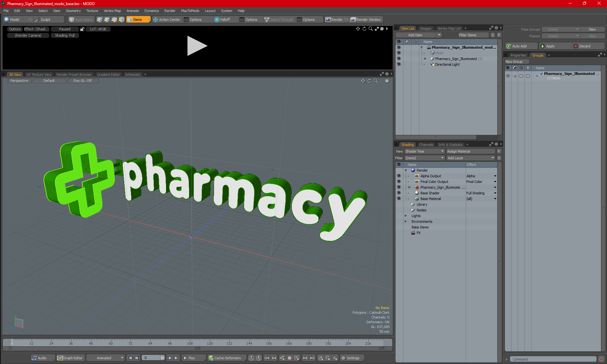Click the record keyframe circle icon
This screenshot has width=607, height=364.
pos(289,358)
